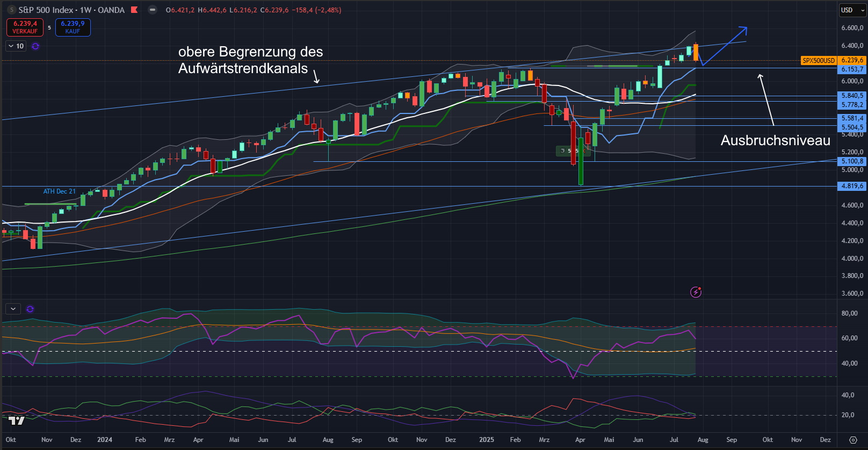
Task: Click the 2025 marker on time axis
Action: [486, 440]
